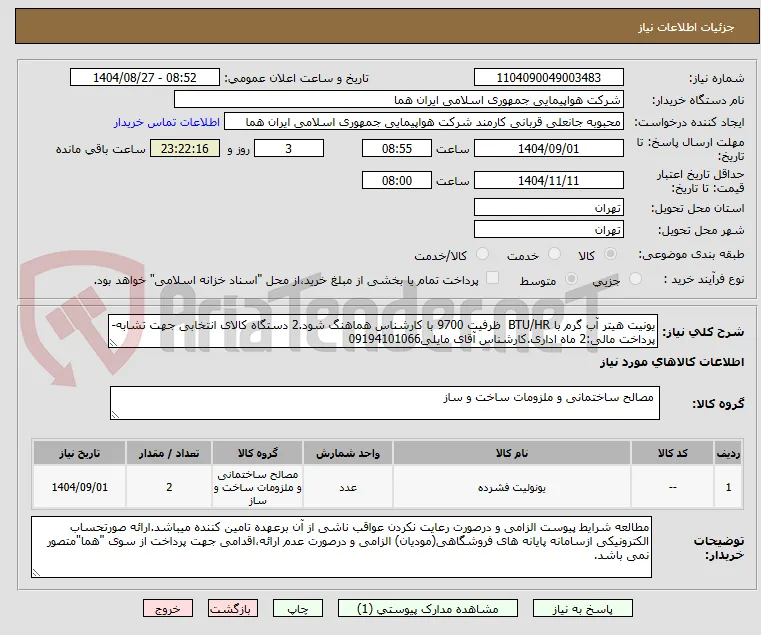This screenshot has width=761, height=635.
Task: Click the اطلاعات کالاهای مورد نیاز section title
Action: pyautogui.click(x=672, y=362)
